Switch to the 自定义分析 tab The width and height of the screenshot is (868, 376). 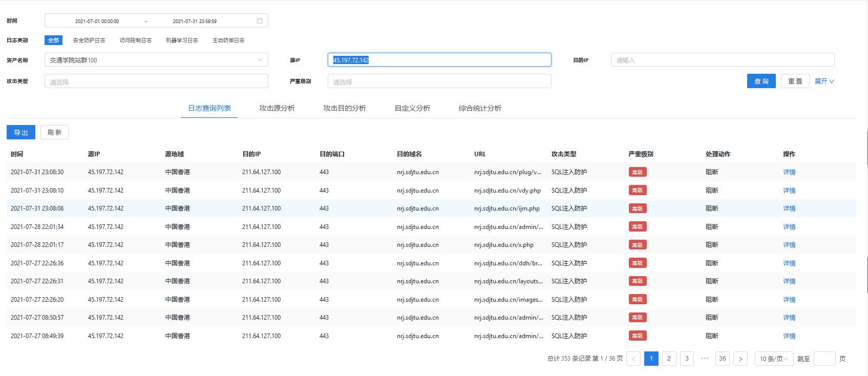pos(412,108)
